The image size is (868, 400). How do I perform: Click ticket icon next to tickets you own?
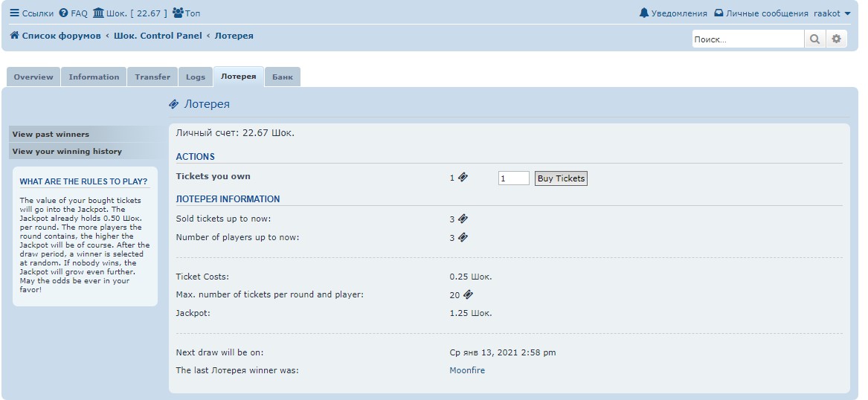click(x=463, y=178)
